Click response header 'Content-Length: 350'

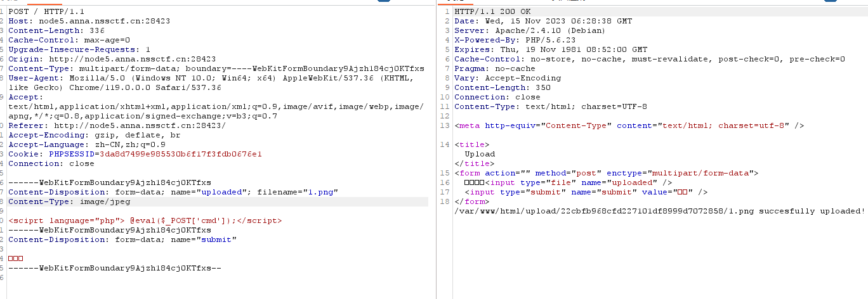(503, 87)
